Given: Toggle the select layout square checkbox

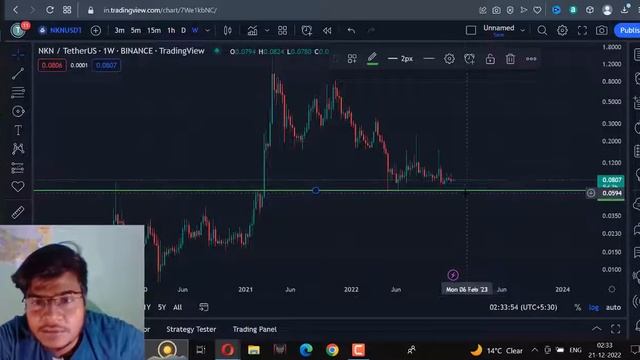Looking at the screenshot, I should (471, 30).
